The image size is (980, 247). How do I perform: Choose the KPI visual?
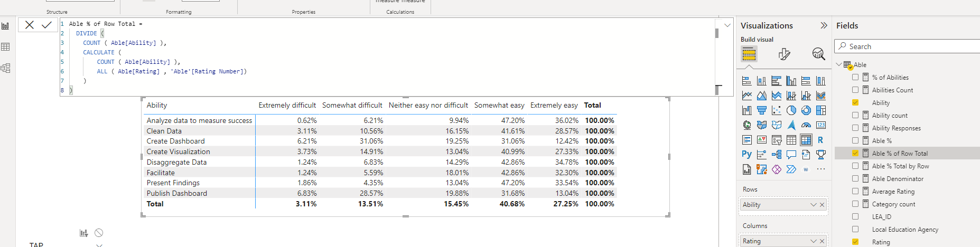click(761, 140)
